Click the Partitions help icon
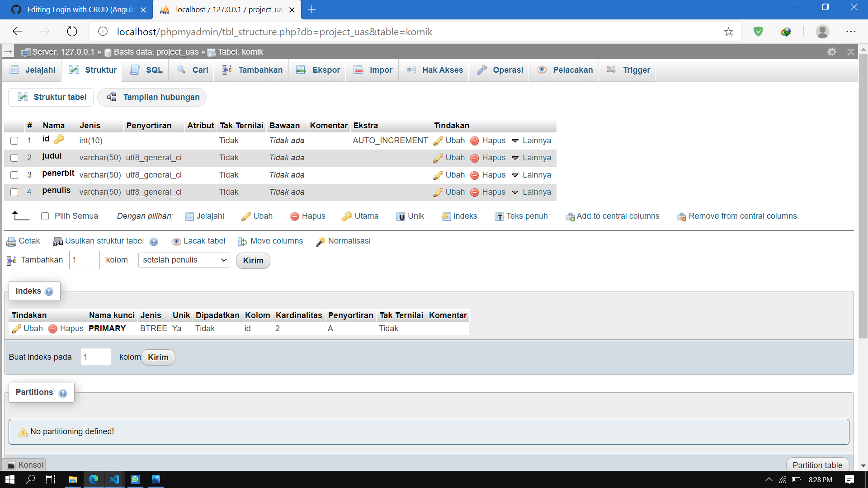 pos(63,393)
